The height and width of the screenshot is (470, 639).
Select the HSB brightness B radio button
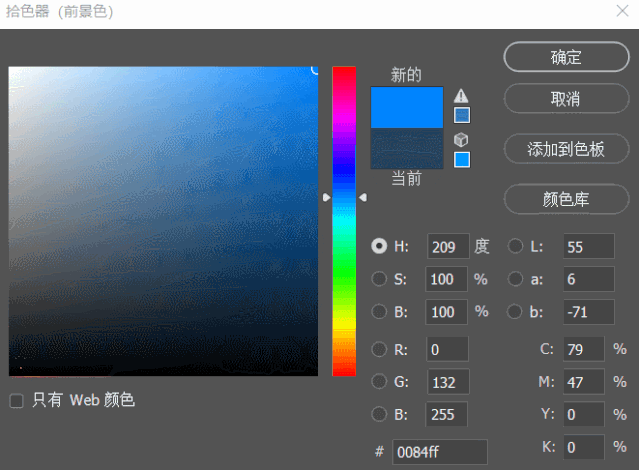379,312
